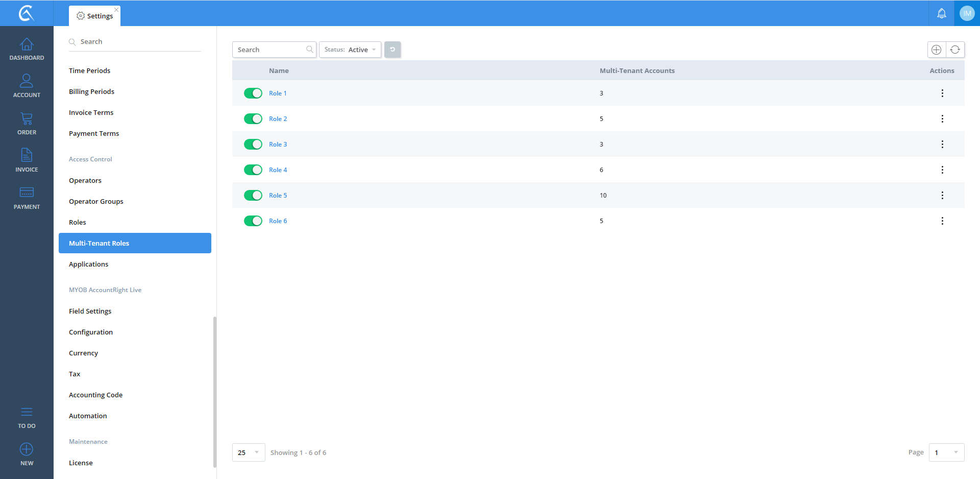
Task: Expand the page size 25 dropdown
Action: click(249, 452)
